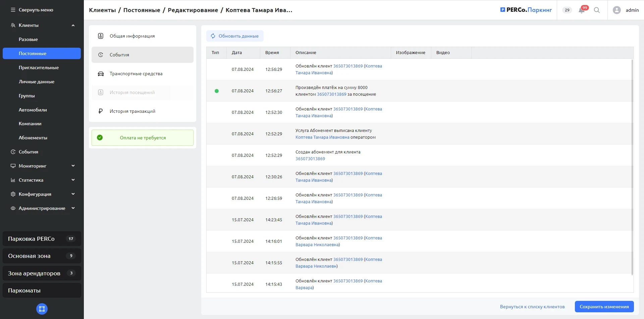Click the refresh icon in Обновить данные

213,36
